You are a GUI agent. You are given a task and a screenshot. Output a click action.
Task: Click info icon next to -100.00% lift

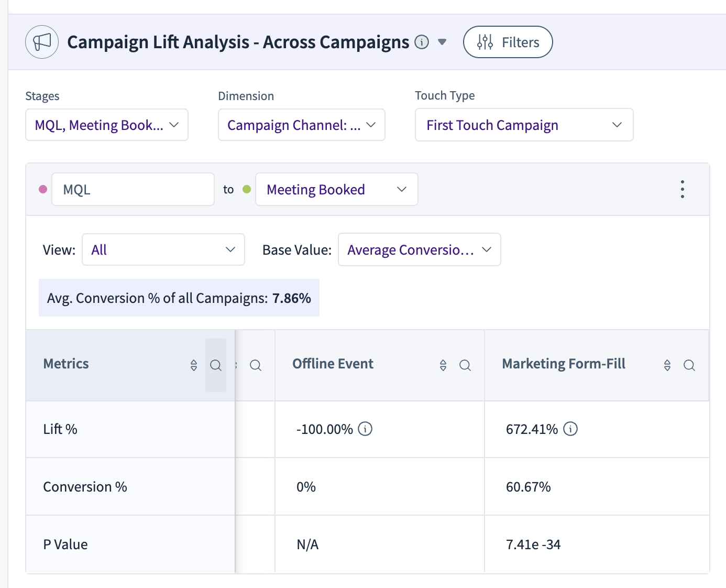[x=365, y=429]
